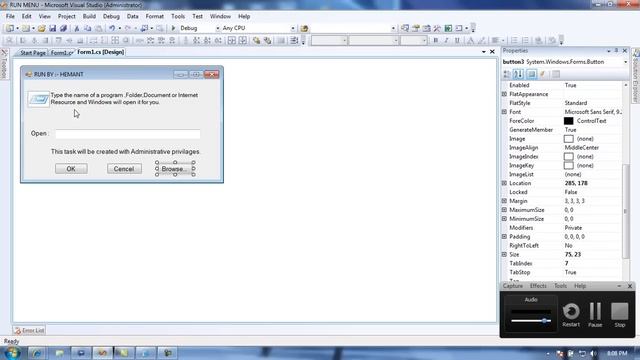Image resolution: width=640 pixels, height=360 pixels.
Task: Click Internet Explorer icon in the taskbar
Action: click(x=37, y=353)
